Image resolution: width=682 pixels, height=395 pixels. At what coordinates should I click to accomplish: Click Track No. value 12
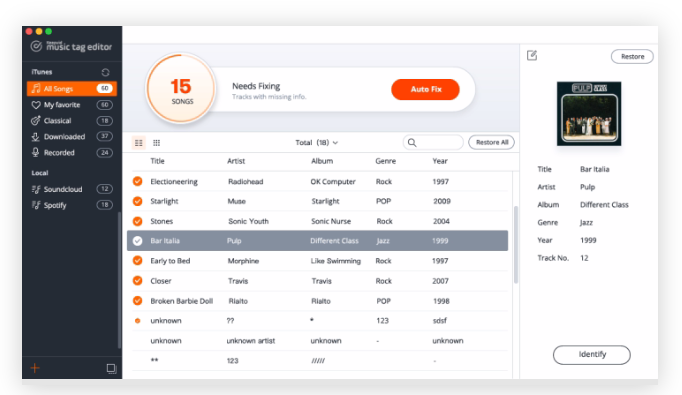[584, 258]
